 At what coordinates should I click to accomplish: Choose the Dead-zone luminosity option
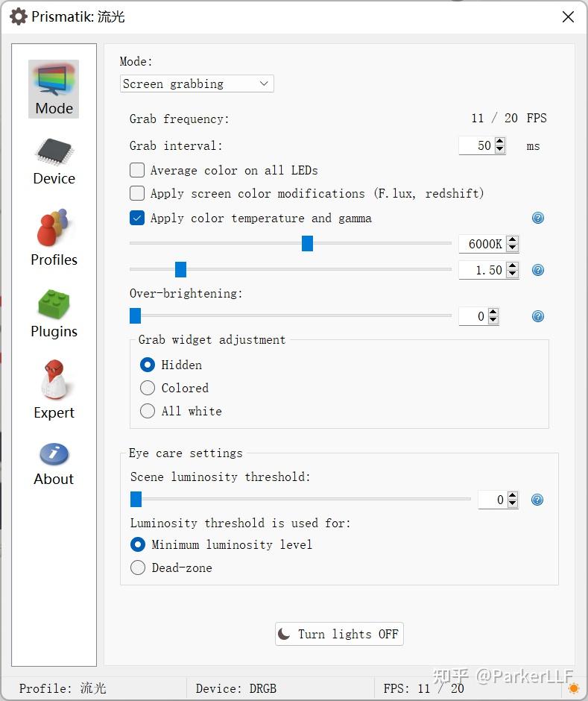click(x=138, y=568)
